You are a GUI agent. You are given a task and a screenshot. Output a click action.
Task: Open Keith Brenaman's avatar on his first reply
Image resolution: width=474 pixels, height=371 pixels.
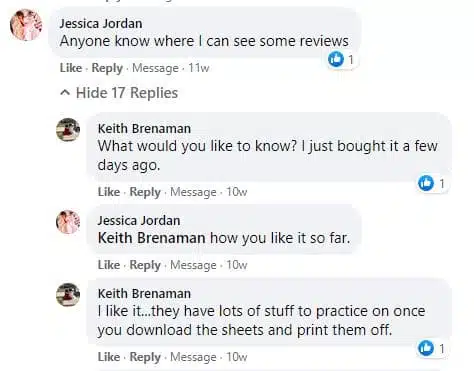(68, 130)
